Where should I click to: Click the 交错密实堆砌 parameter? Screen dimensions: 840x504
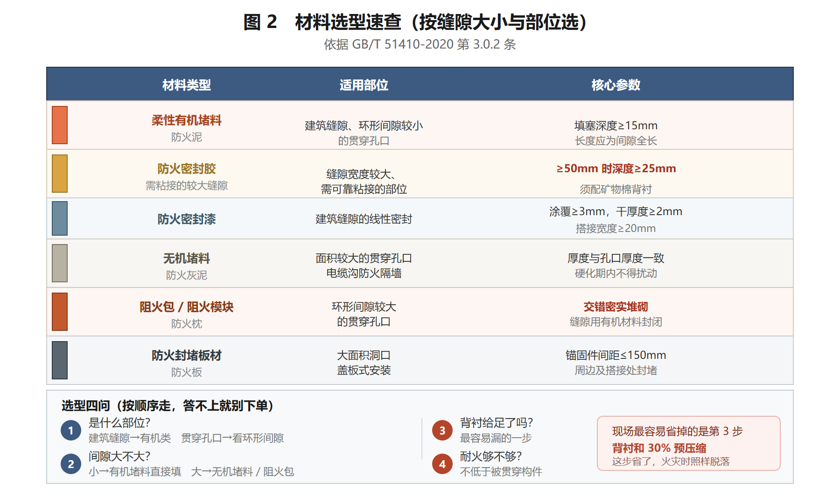pyautogui.click(x=616, y=307)
